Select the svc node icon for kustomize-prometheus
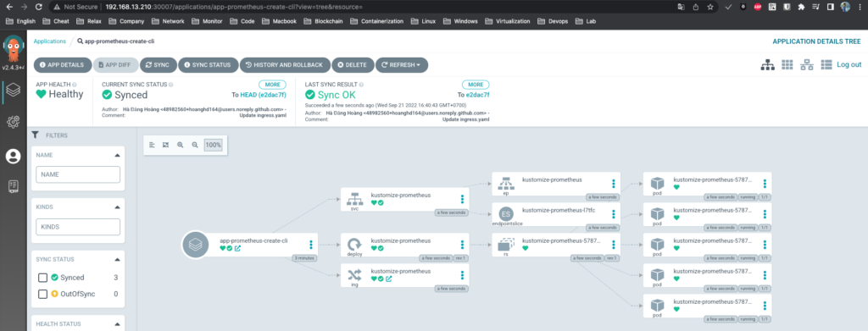The width and height of the screenshot is (868, 331). [354, 199]
